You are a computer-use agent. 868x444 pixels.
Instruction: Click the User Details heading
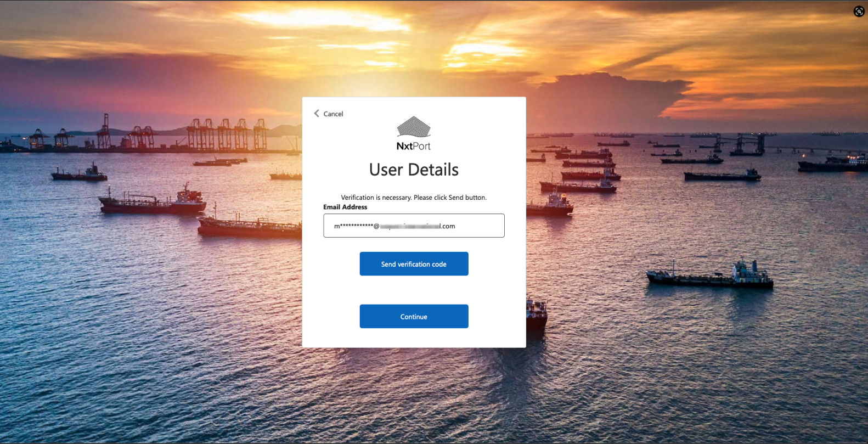(x=414, y=170)
